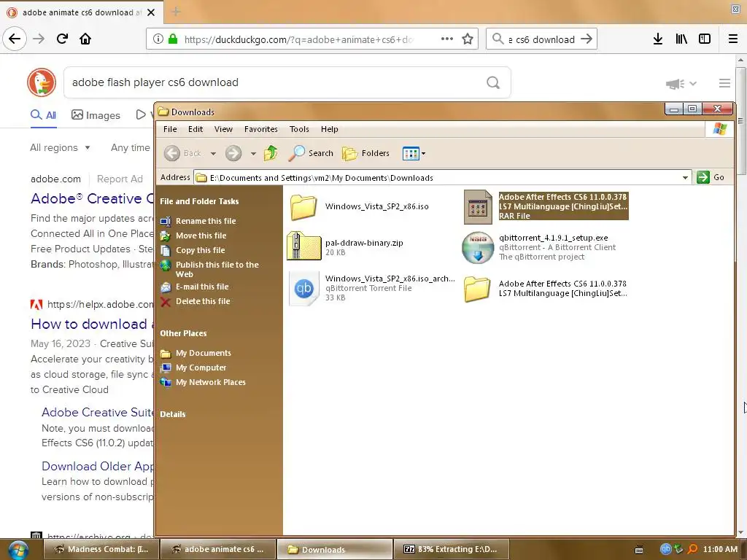Toggle the Folders pane button
The image size is (747, 560).
click(366, 153)
